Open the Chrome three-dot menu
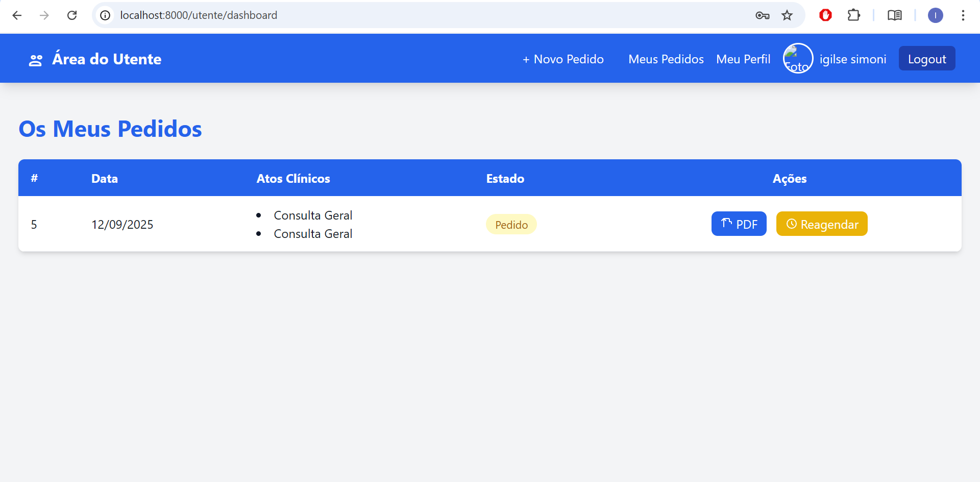980x482 pixels. pos(963,15)
